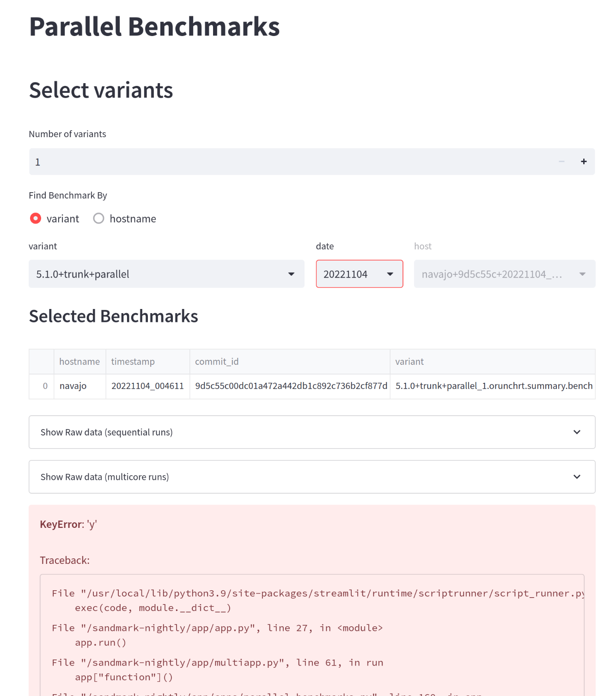Viewport: 616px width, 696px height.
Task: Click the chevron on sequential runs expander
Action: coord(576,432)
